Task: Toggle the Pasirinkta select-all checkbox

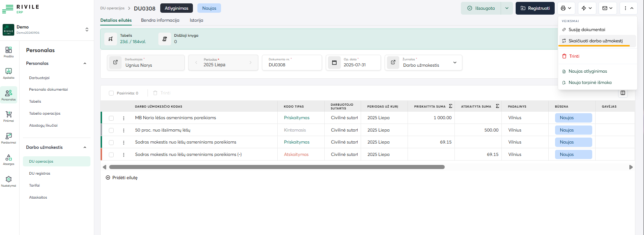Action: tap(111, 93)
